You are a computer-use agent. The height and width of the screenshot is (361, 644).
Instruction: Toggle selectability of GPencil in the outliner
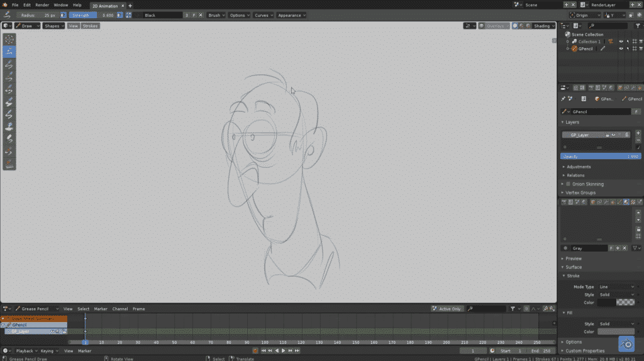pos(628,48)
